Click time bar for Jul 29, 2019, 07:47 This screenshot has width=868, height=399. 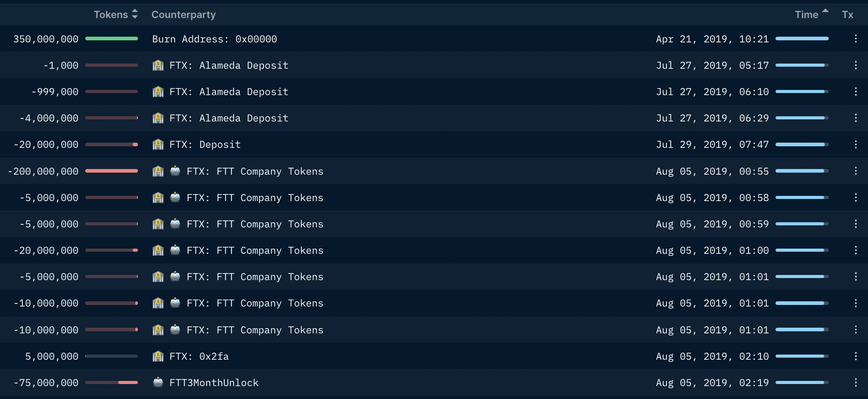[802, 145]
